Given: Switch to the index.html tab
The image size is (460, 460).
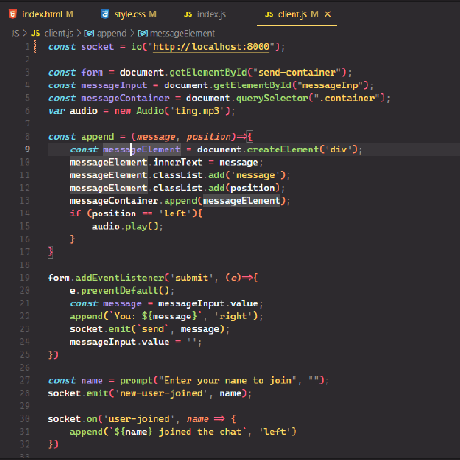Looking at the screenshot, I should click(42, 14).
